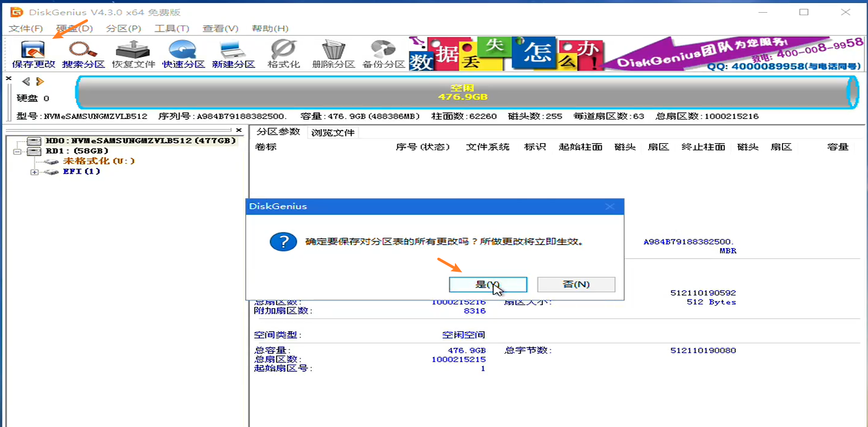Click the 硬盘 0 label

(x=33, y=98)
